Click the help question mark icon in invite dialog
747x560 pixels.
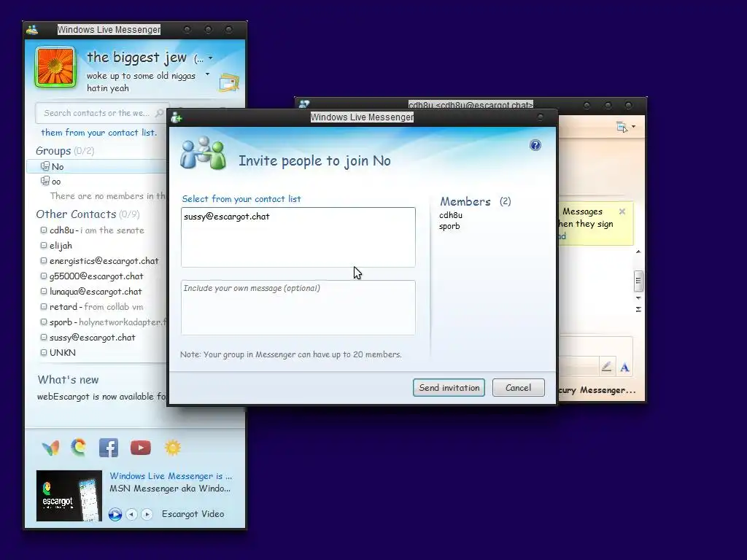(x=535, y=145)
